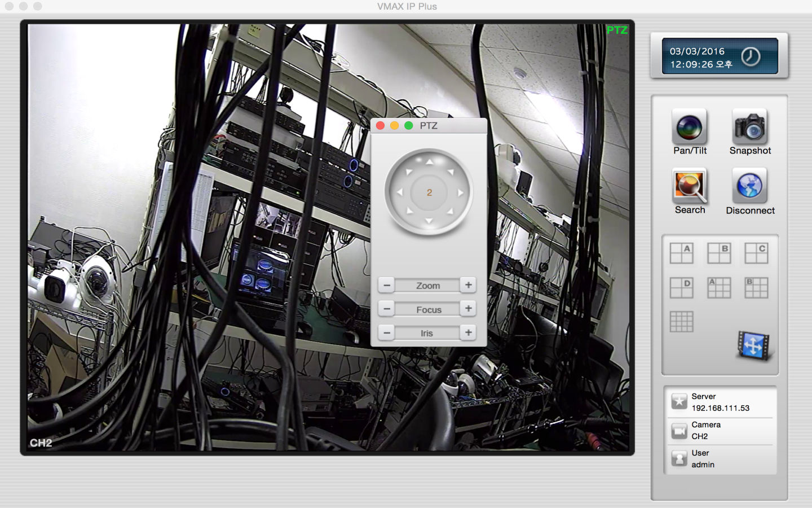The width and height of the screenshot is (812, 508).
Task: Increase Zoom with plus button
Action: [468, 285]
